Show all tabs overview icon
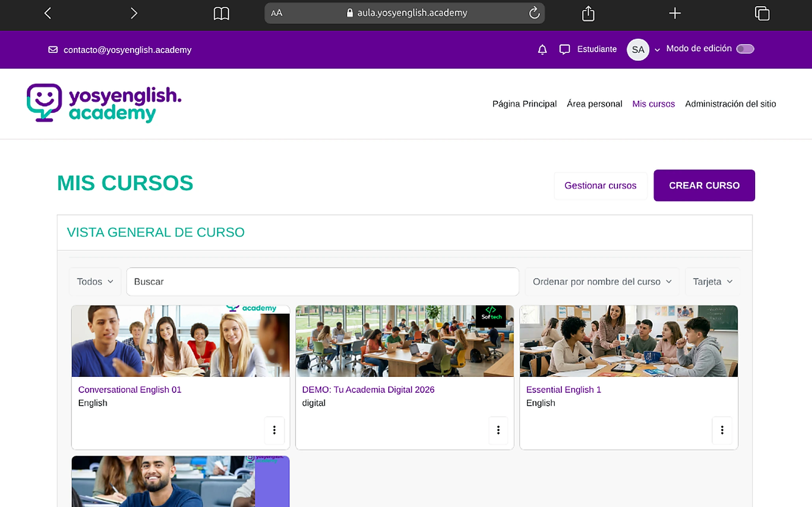Viewport: 812px width, 507px height. click(762, 13)
